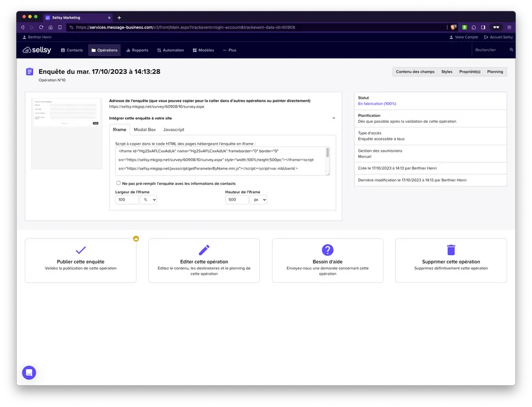532x407 pixels.
Task: Open the Modèles menu
Action: point(203,50)
